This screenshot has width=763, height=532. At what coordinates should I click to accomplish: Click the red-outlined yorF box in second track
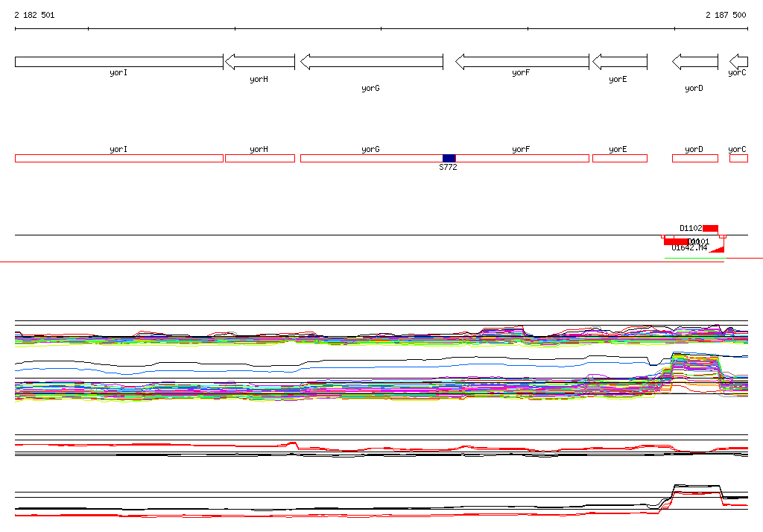click(x=522, y=158)
